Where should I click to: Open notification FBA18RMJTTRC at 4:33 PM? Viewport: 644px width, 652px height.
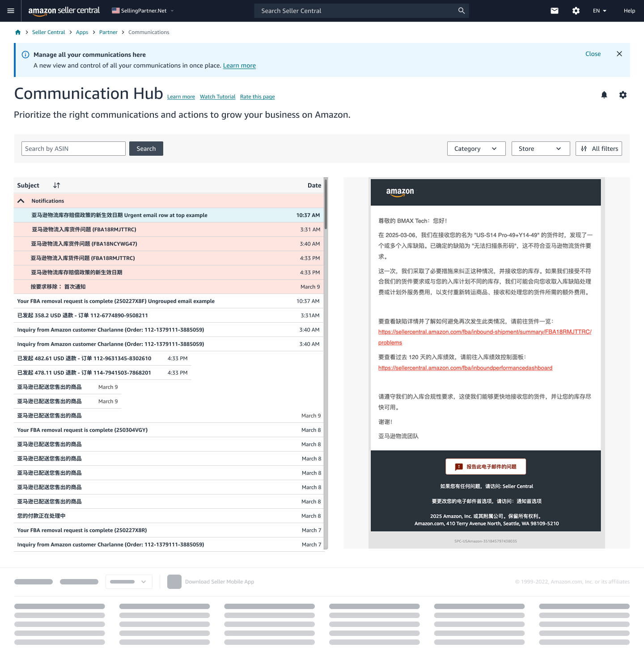169,258
